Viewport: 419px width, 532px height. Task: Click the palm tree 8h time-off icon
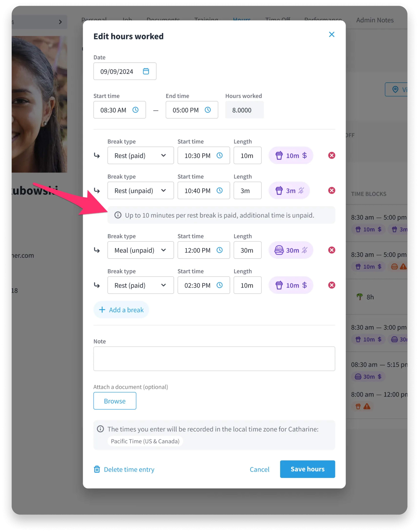coord(359,297)
